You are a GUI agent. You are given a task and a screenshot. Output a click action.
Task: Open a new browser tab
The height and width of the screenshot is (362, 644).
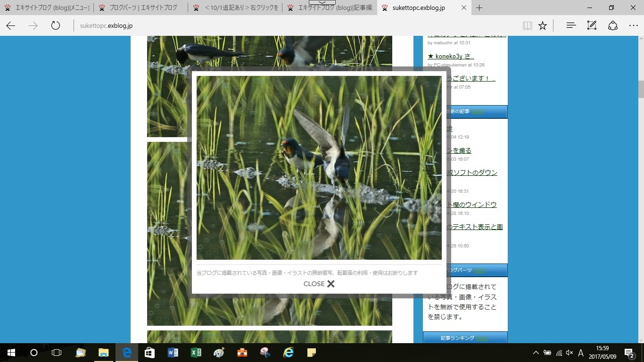click(x=479, y=8)
